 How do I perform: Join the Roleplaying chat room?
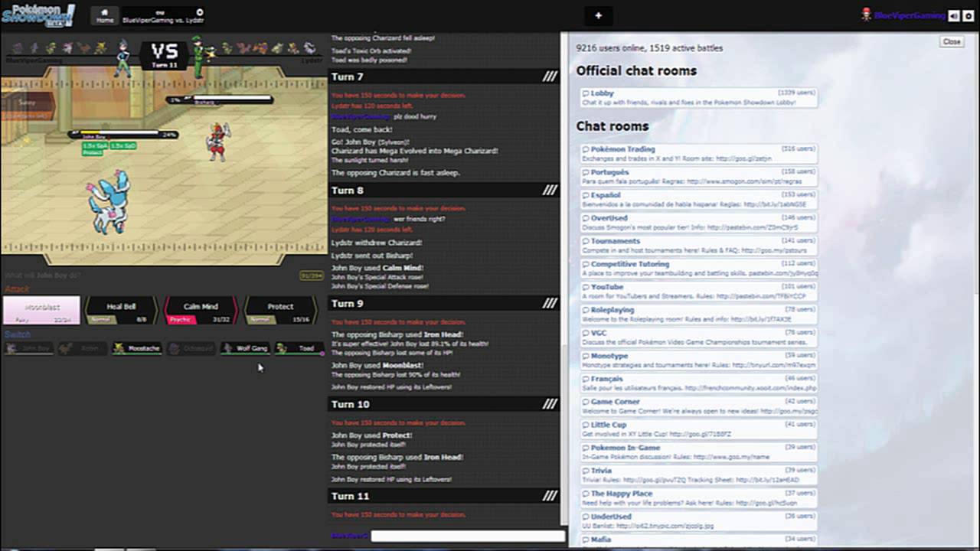point(698,315)
